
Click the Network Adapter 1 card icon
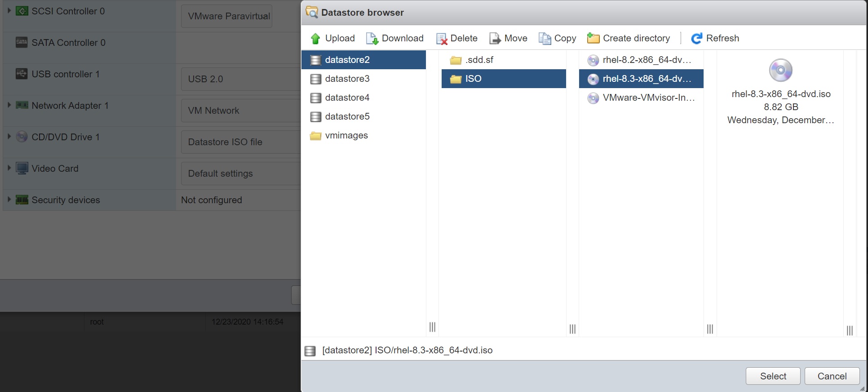point(22,105)
